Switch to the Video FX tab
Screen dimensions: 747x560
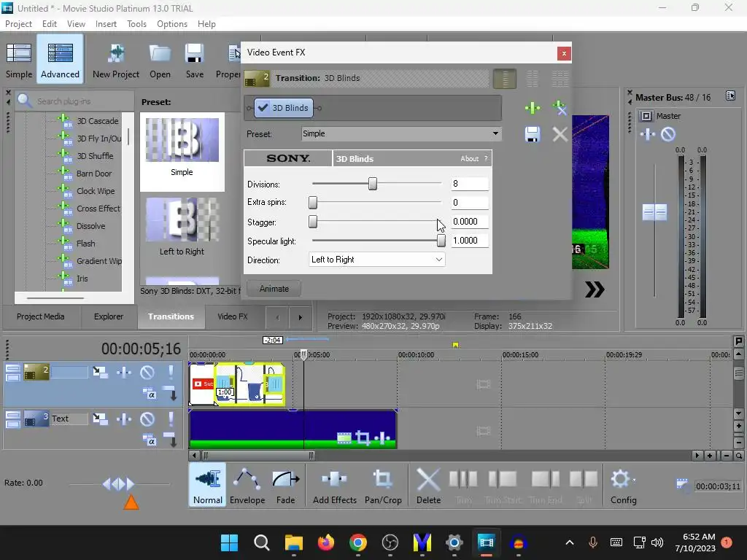[x=233, y=316]
